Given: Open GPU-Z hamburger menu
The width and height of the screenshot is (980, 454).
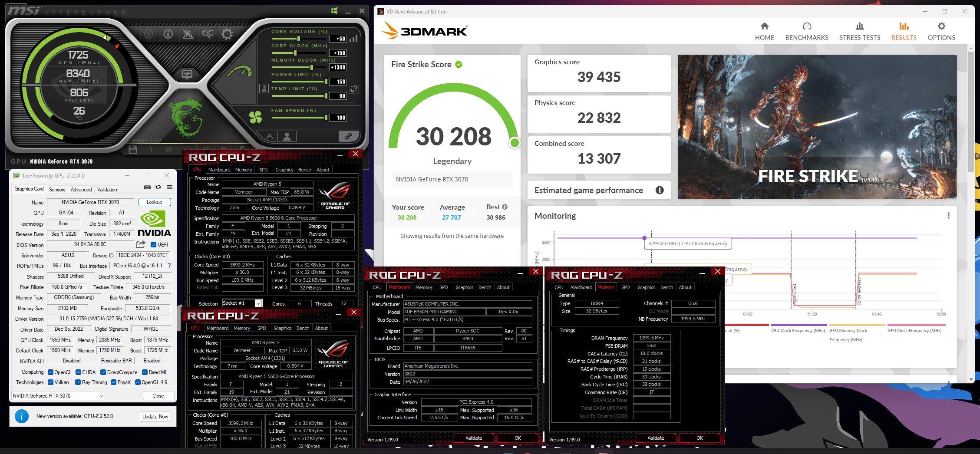Looking at the screenshot, I should tap(170, 187).
